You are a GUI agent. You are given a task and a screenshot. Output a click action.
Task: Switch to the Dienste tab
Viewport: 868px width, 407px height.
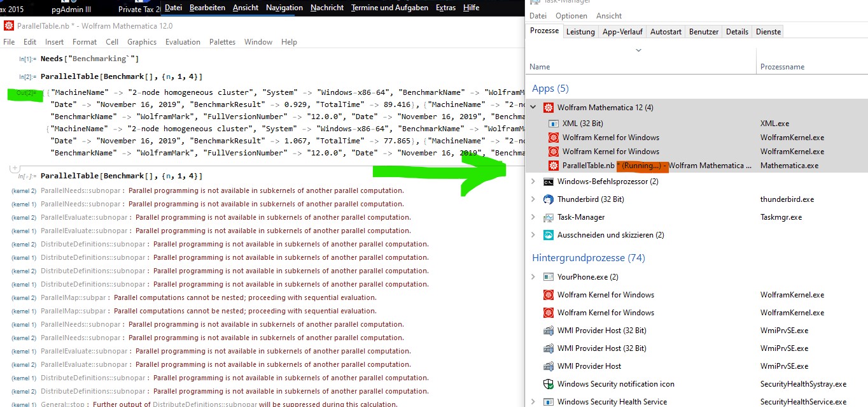coord(768,32)
